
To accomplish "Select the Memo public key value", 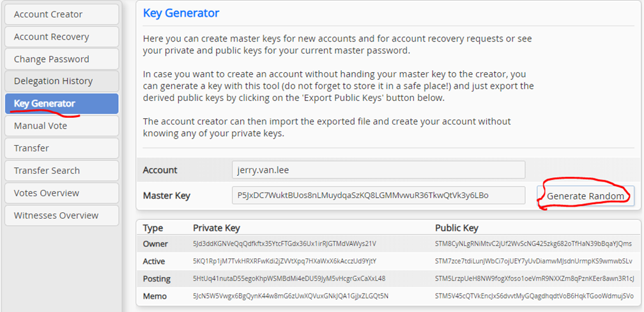I will (534, 296).
